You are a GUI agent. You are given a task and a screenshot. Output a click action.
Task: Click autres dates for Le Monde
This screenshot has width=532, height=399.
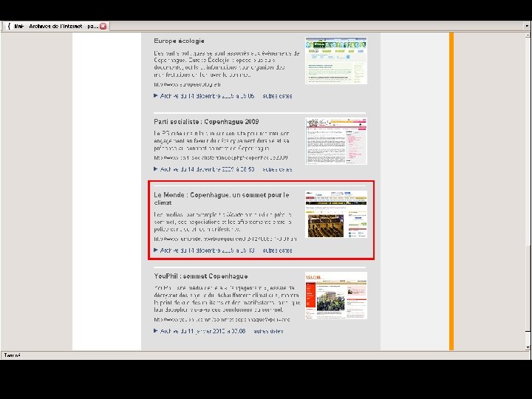(x=277, y=250)
